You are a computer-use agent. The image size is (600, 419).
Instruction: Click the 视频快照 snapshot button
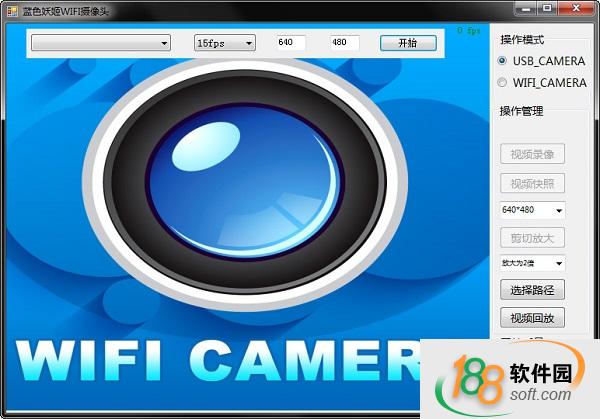(532, 184)
